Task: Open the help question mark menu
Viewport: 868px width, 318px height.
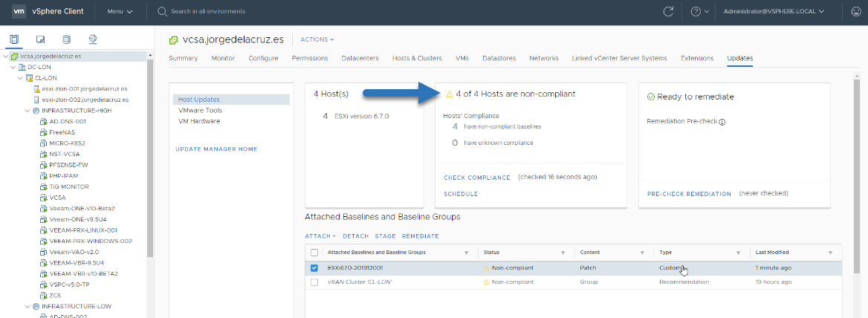Action: click(700, 12)
